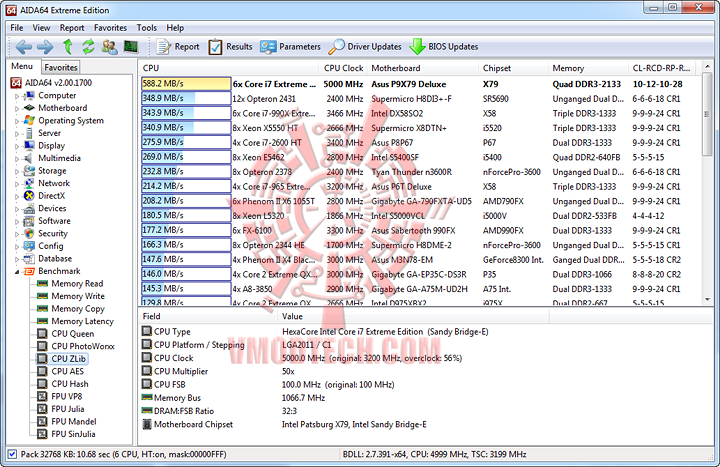Open the Tools menu
The width and height of the screenshot is (720, 467).
[146, 28]
